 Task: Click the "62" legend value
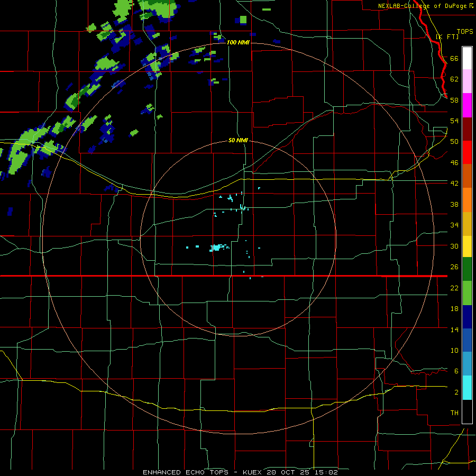[454, 79]
